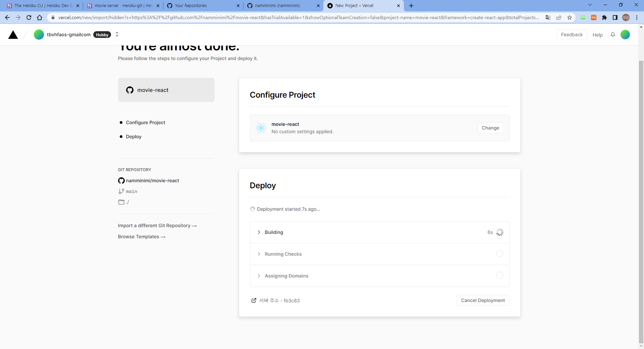Viewport: 644px width, 349px height.
Task: Click the translate page icon
Action: (x=548, y=17)
